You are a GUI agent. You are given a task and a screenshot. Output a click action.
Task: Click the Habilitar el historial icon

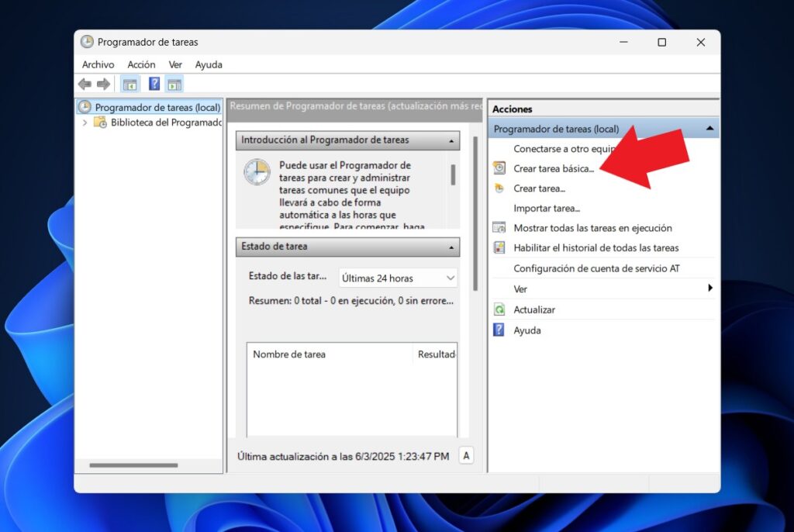[497, 248]
